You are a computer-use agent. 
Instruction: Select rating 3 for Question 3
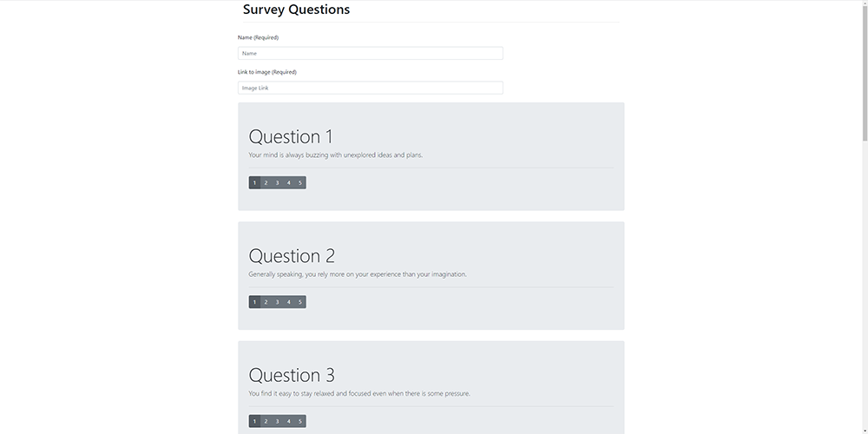point(277,421)
